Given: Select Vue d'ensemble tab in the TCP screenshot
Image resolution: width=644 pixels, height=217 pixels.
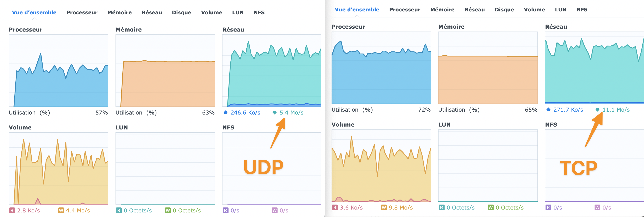Looking at the screenshot, I should tap(357, 10).
